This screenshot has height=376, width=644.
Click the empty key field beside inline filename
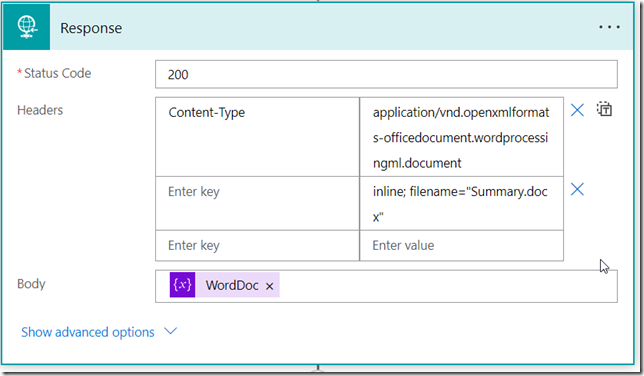(258, 203)
